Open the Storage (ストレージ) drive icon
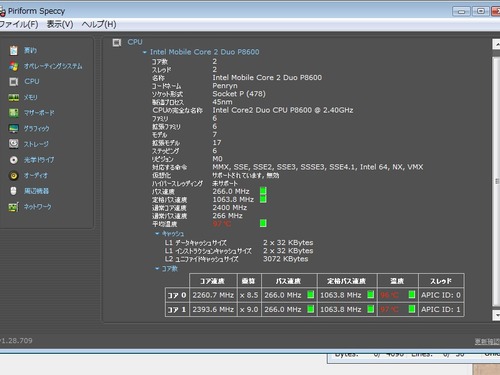Image resolution: width=500 pixels, height=375 pixels. (14, 144)
